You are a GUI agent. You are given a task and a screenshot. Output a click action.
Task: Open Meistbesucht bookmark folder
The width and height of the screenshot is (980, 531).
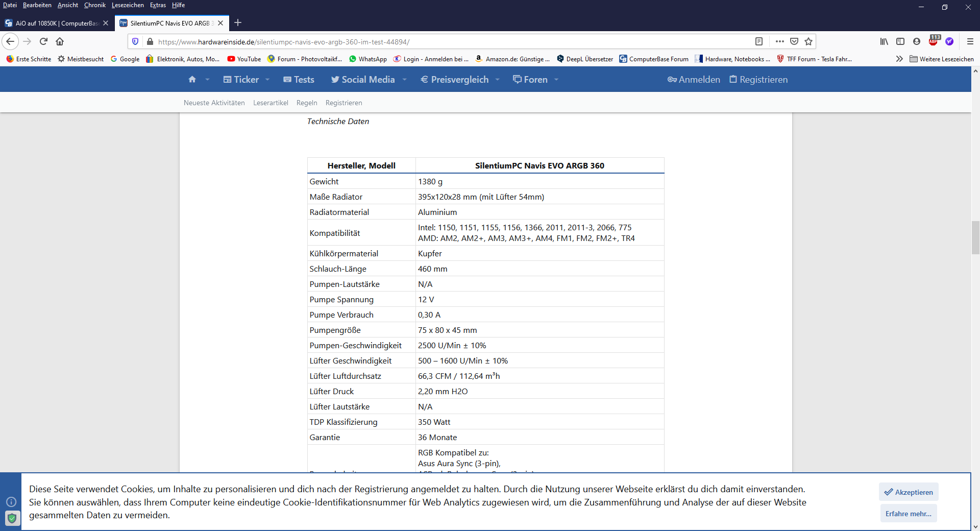81,59
